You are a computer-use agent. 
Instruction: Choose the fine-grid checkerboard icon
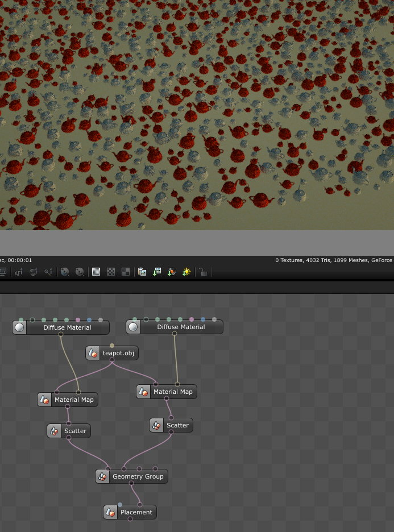point(96,272)
